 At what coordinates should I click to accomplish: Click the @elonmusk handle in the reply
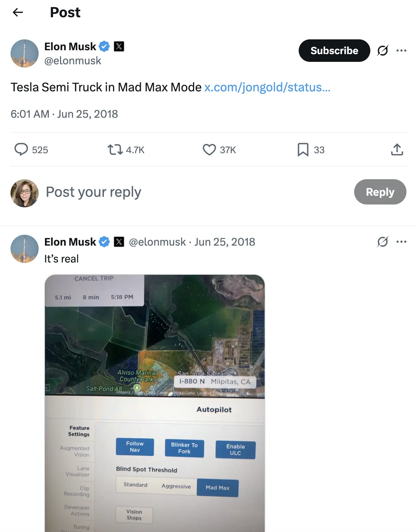157,242
